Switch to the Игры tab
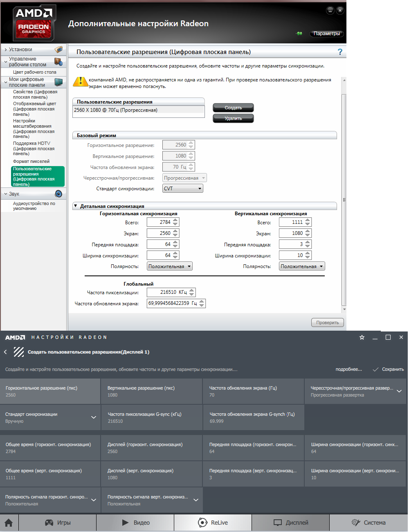The width and height of the screenshot is (409, 532). (58, 523)
